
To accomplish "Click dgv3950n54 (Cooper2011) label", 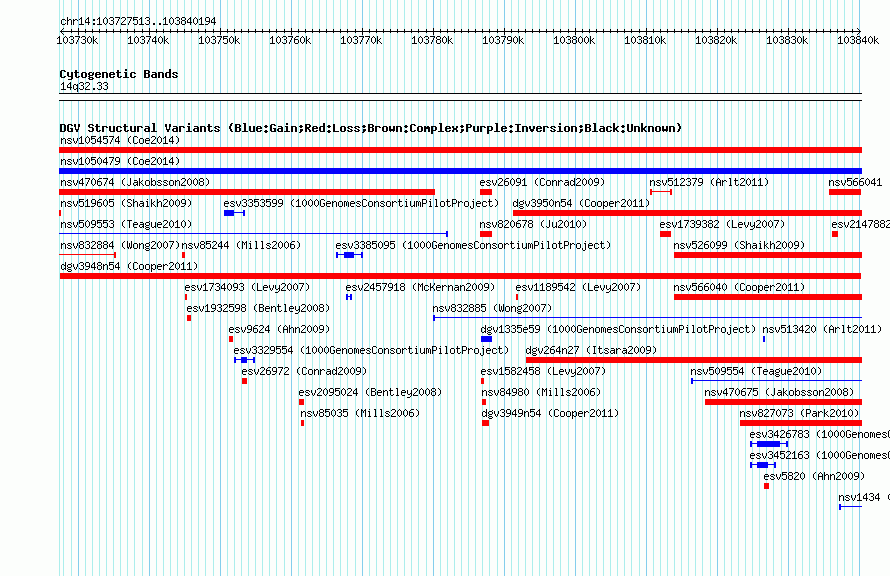I will tap(581, 203).
